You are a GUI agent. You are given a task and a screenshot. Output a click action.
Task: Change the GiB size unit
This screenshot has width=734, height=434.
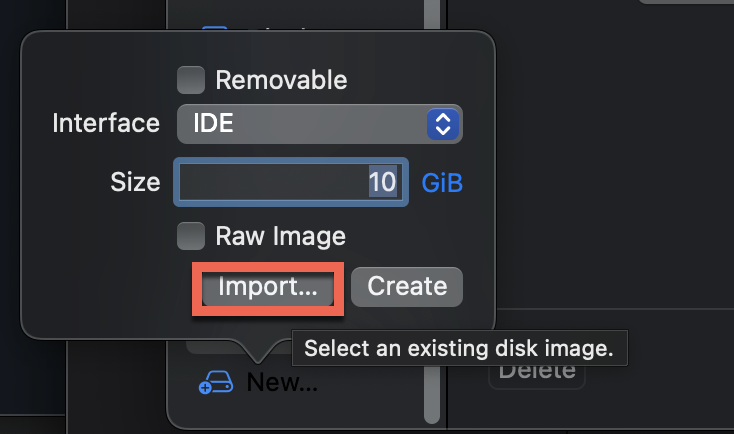click(442, 183)
